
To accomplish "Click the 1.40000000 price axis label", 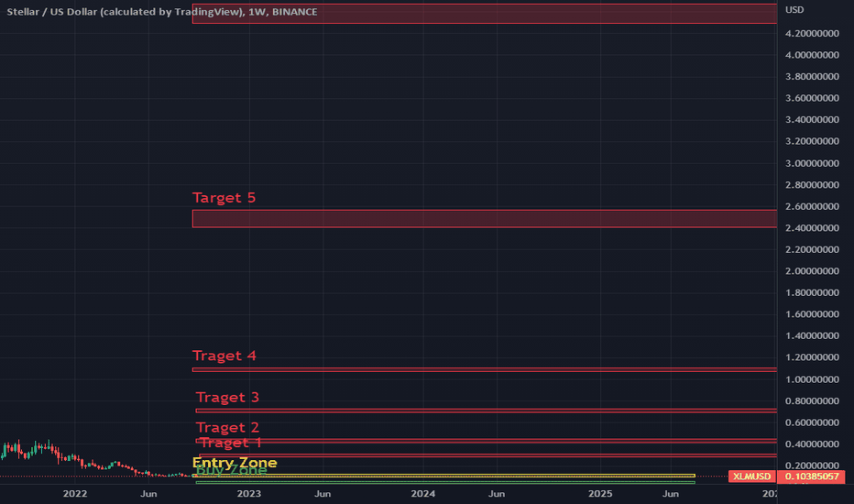I will point(812,335).
